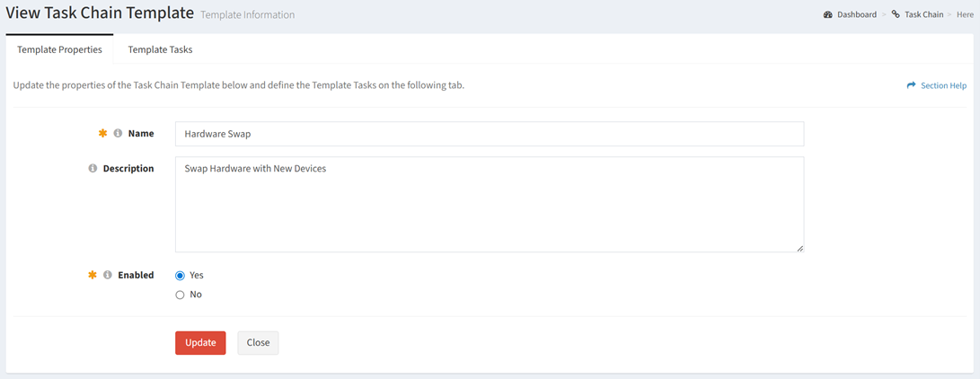980x379 pixels.
Task: Click the Close button
Action: 258,343
